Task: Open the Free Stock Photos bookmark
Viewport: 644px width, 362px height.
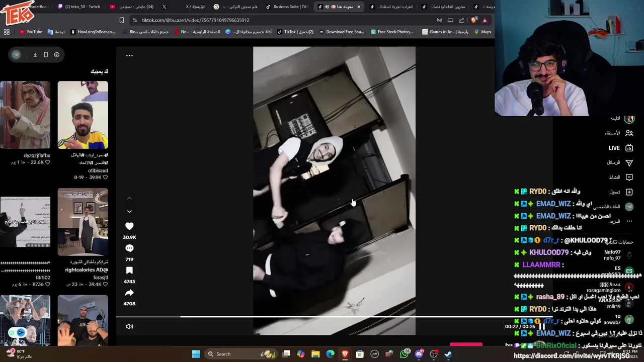Action: [x=392, y=32]
